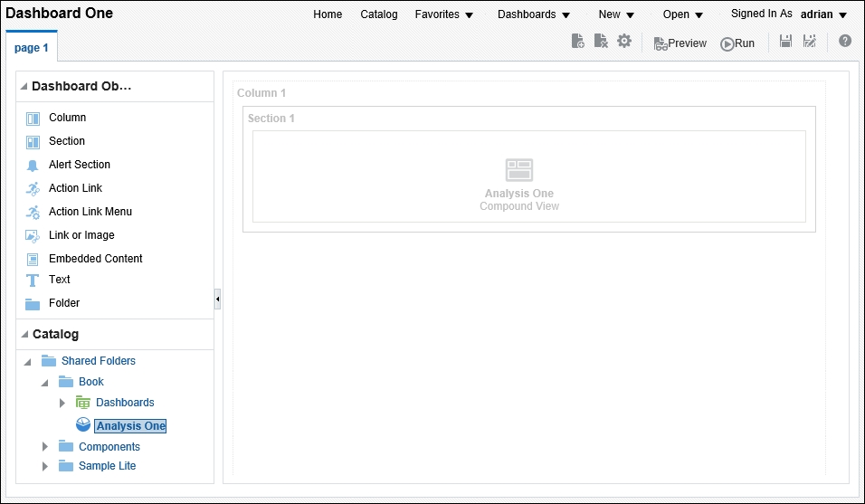Click the Dashboards catalog icon
This screenshot has height=504, width=865.
82,403
